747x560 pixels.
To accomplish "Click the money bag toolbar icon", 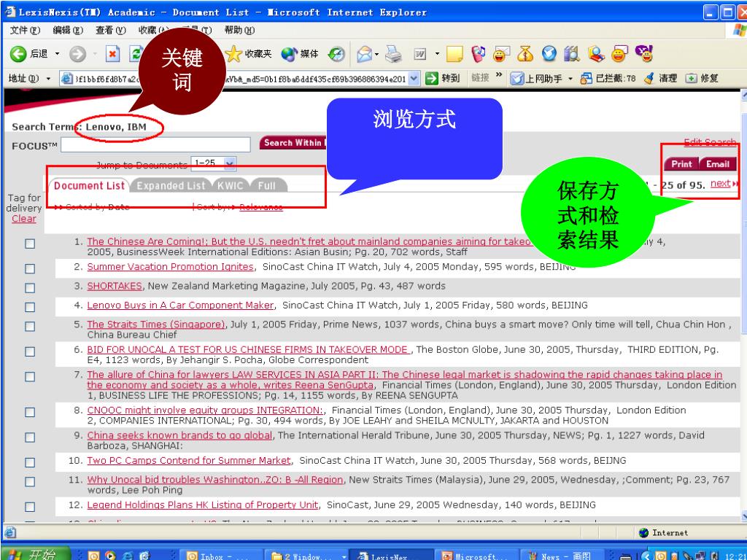I will click(525, 54).
